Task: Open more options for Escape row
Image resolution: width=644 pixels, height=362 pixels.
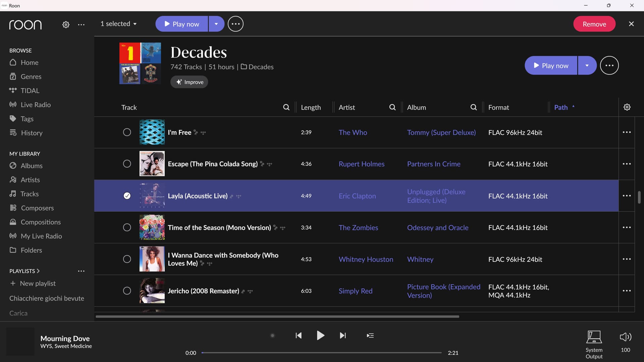Action: coord(627,164)
